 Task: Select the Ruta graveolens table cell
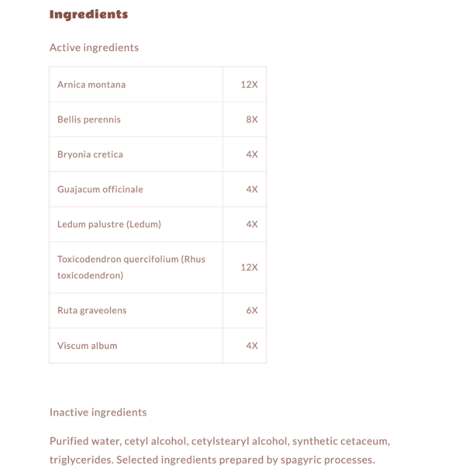tap(92, 311)
